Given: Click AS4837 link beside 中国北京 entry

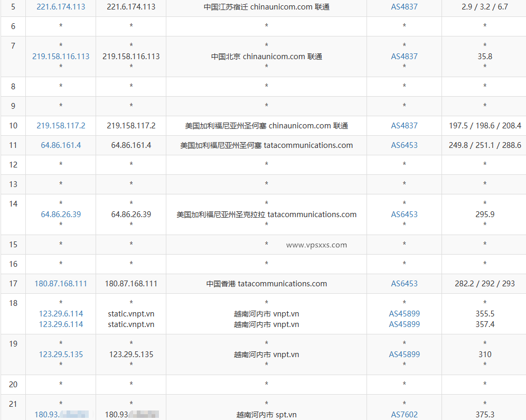Looking at the screenshot, I should 404,55.
